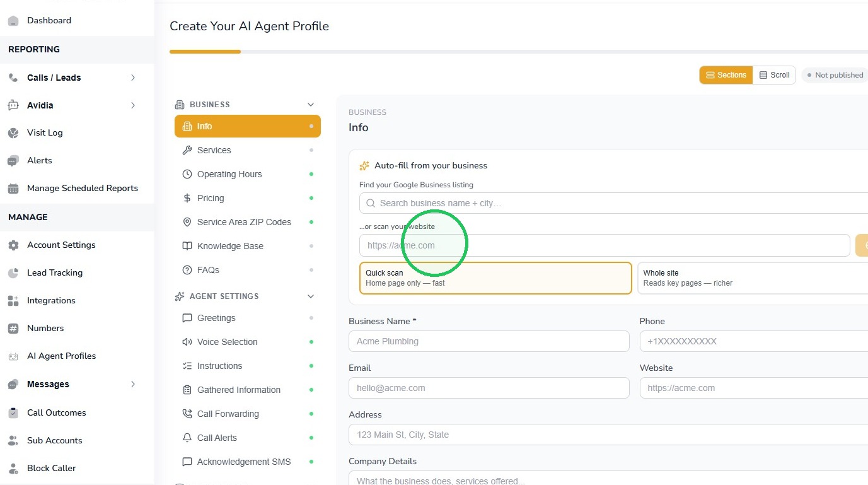This screenshot has width=868, height=485.
Task: Click the Call Outcomes clipboard icon
Action: click(13, 413)
